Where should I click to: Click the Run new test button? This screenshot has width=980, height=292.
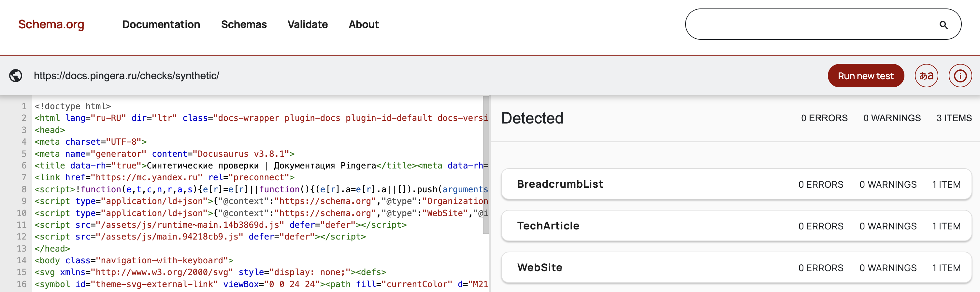(x=866, y=75)
